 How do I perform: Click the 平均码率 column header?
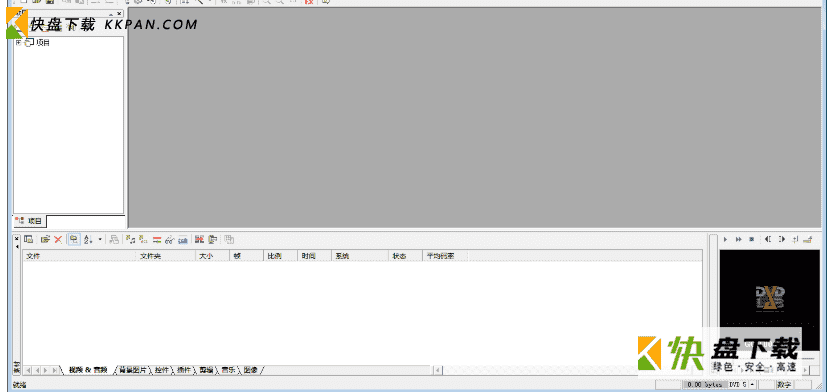tap(445, 256)
